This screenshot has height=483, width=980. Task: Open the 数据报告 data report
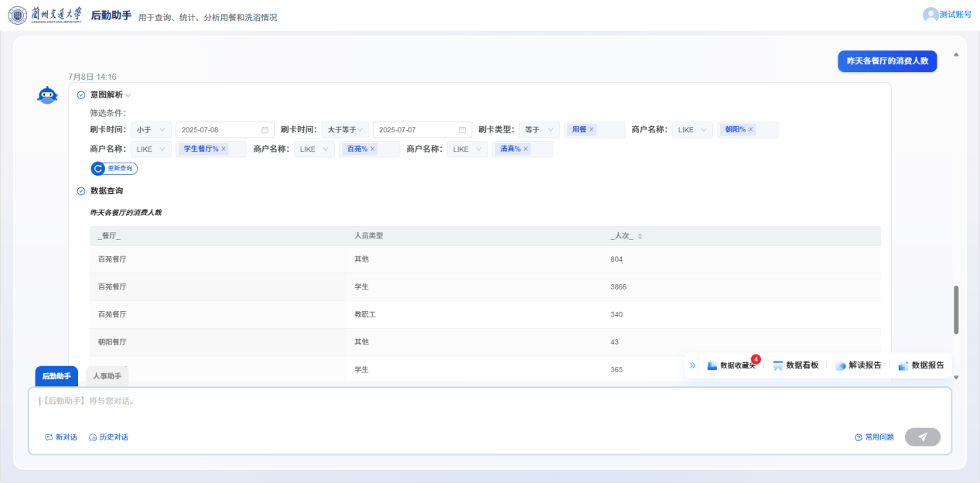(x=920, y=365)
